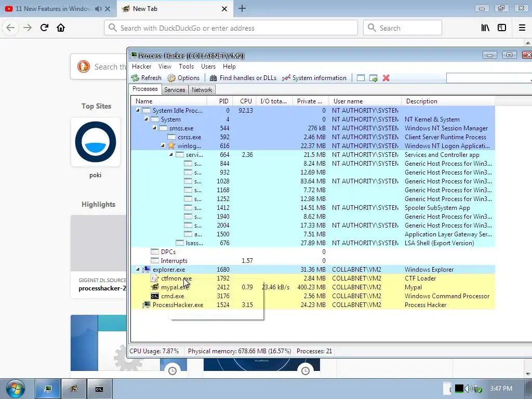The height and width of the screenshot is (399, 532).
Task: Open the Windows Start button
Action: coord(15,389)
